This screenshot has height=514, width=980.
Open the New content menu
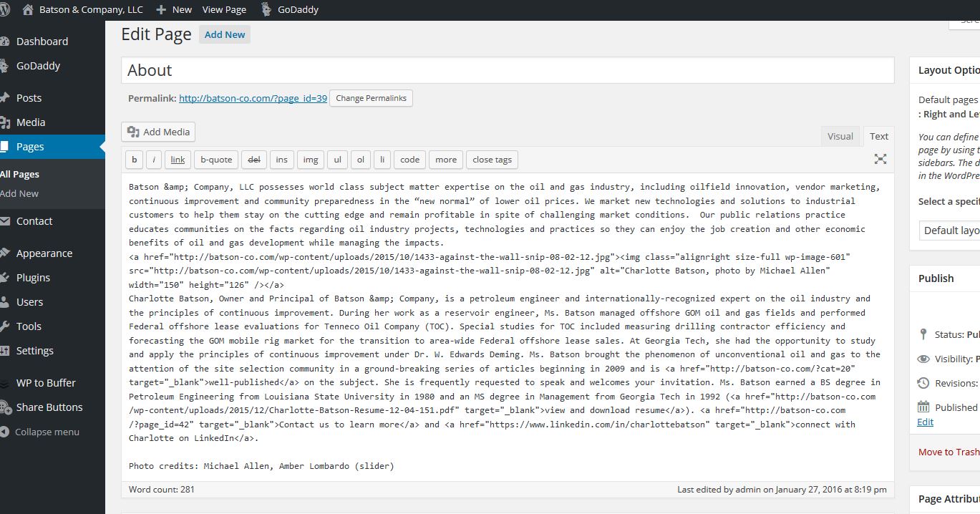pos(174,10)
